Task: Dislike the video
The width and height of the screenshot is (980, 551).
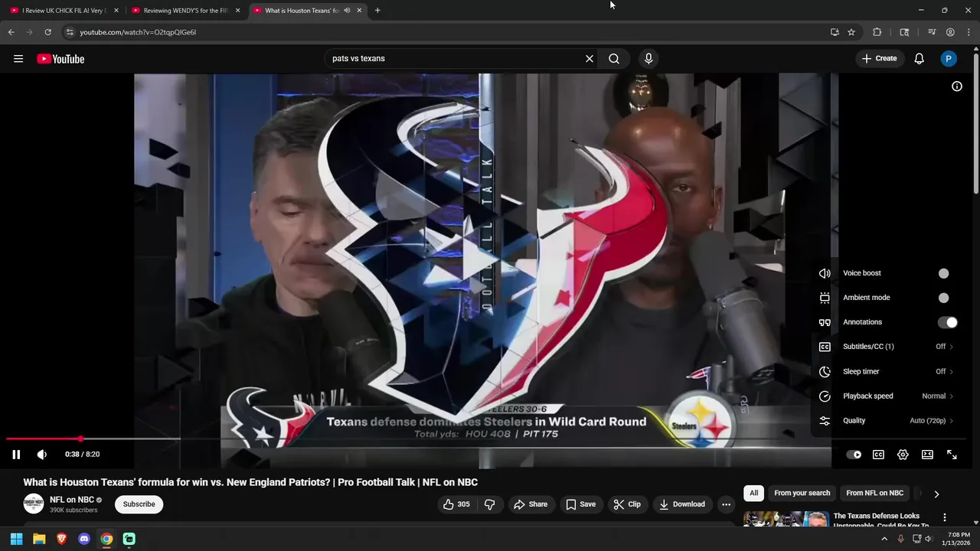Action: pyautogui.click(x=490, y=504)
